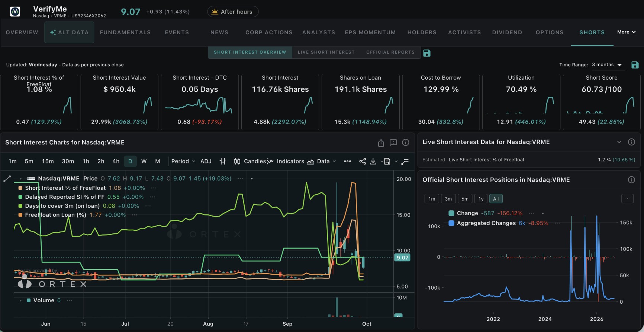The width and height of the screenshot is (644, 332).
Task: Open options dots for Nasdaq:VRME Price series
Action: pyautogui.click(x=241, y=179)
